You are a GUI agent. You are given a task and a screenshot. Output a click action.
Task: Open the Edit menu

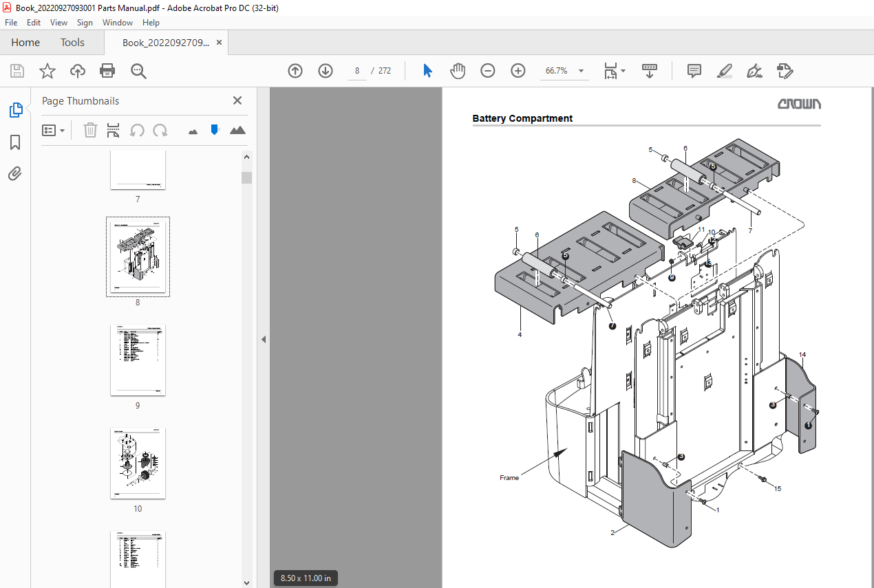[34, 23]
